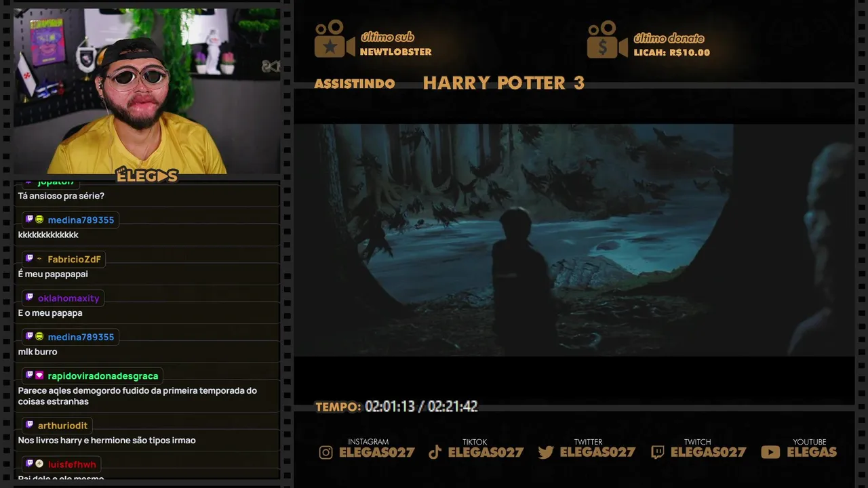Screen dimensions: 868x488
Task: Click the Twitch badge beside arthuriodit
Action: click(x=29, y=425)
